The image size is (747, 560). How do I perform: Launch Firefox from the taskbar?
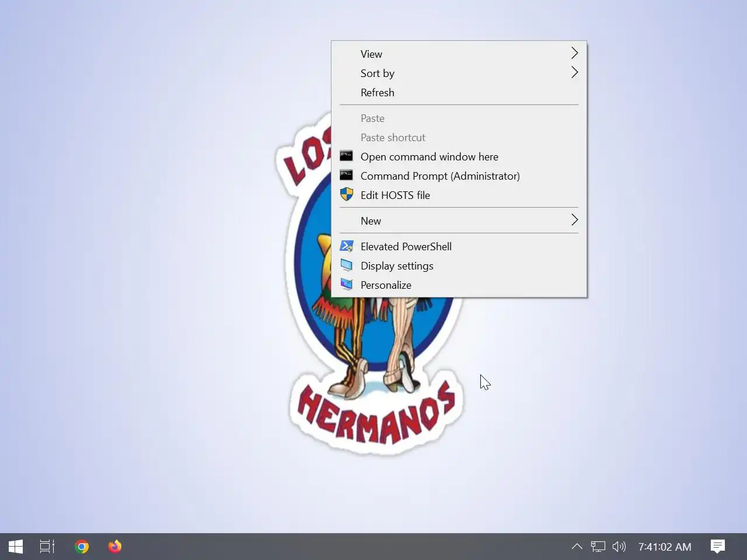pyautogui.click(x=115, y=547)
